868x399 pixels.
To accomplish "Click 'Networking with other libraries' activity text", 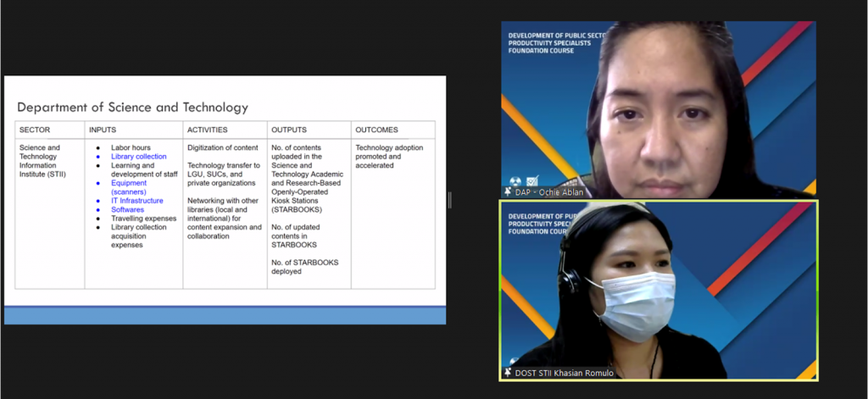I will 224,219.
